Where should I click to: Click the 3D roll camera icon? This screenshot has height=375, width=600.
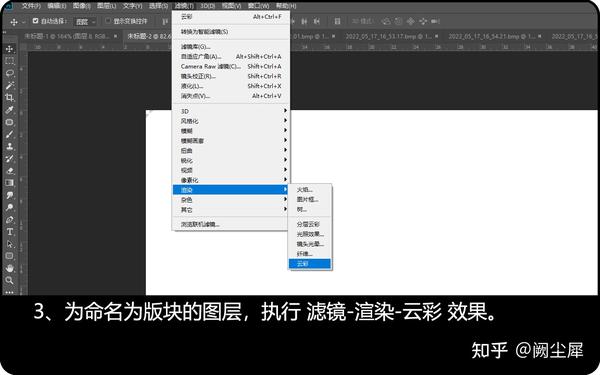coord(398,21)
